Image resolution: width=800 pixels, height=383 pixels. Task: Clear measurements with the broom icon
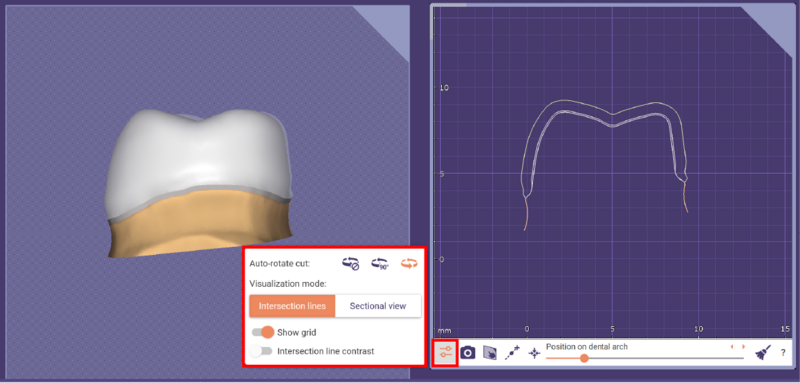pos(763,352)
